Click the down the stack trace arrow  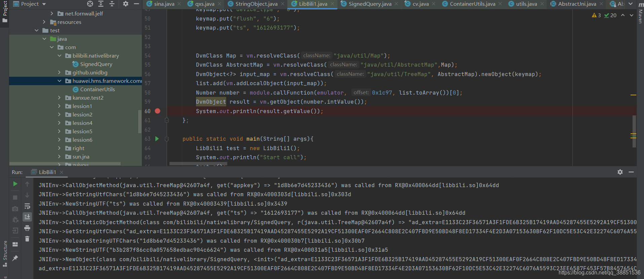(27, 195)
